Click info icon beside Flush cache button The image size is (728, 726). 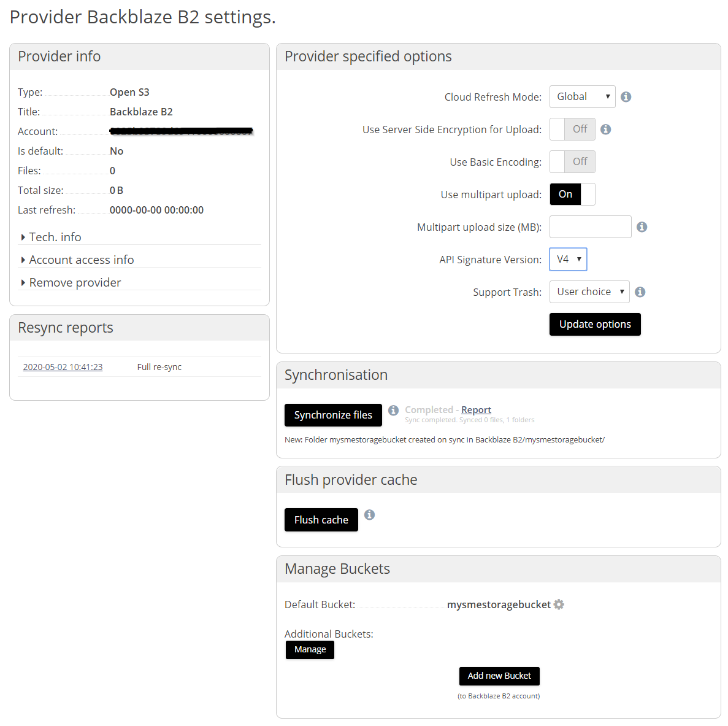tap(369, 515)
